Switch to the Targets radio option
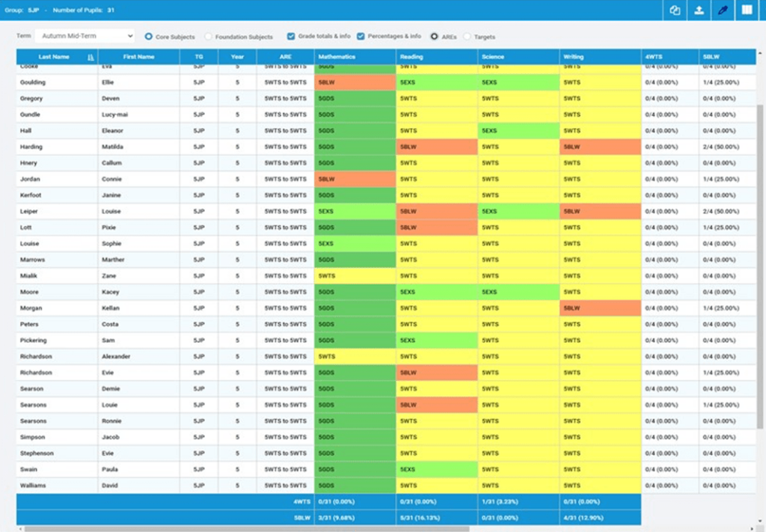 pyautogui.click(x=468, y=35)
